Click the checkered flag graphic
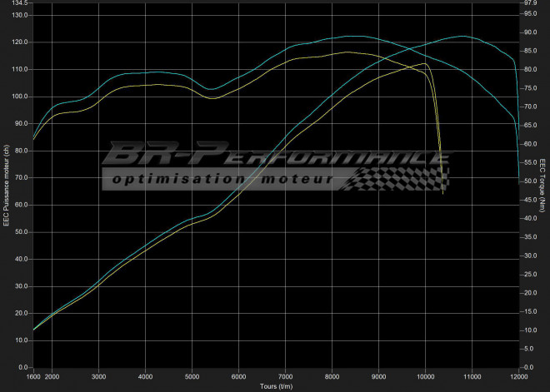550x392 pixels. pyautogui.click(x=398, y=178)
